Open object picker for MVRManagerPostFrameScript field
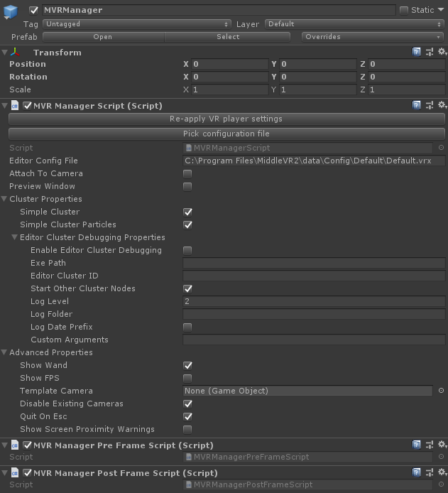448x493 pixels. point(441,484)
